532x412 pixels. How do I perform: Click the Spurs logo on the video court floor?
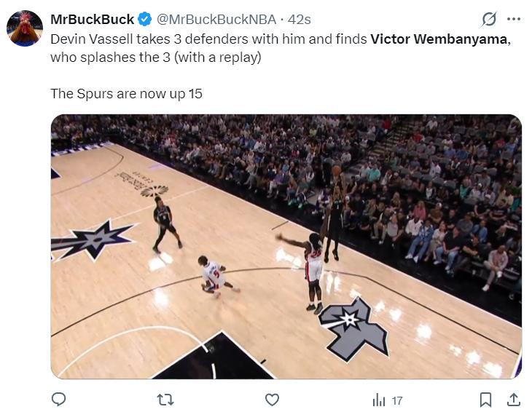pos(353,327)
